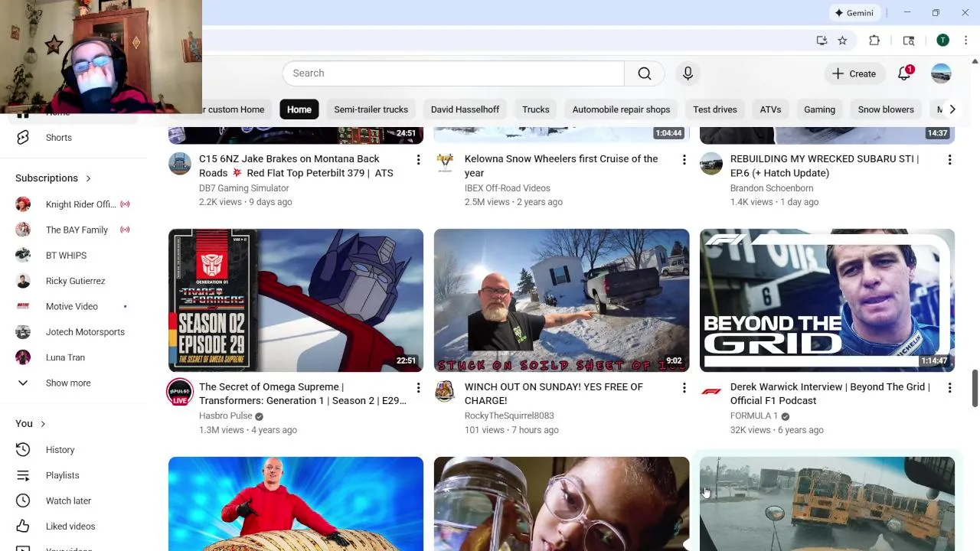Open more options for Derek Warwick Interview video

[x=949, y=388]
